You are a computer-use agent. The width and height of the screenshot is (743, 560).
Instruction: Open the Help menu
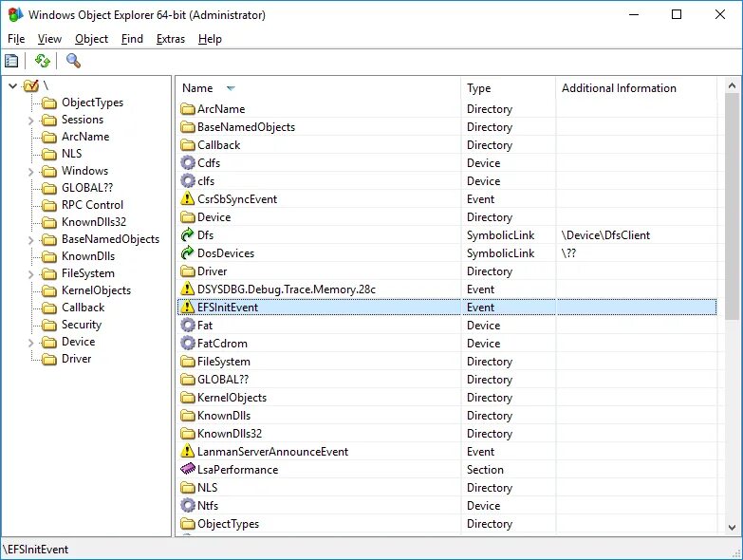[210, 39]
